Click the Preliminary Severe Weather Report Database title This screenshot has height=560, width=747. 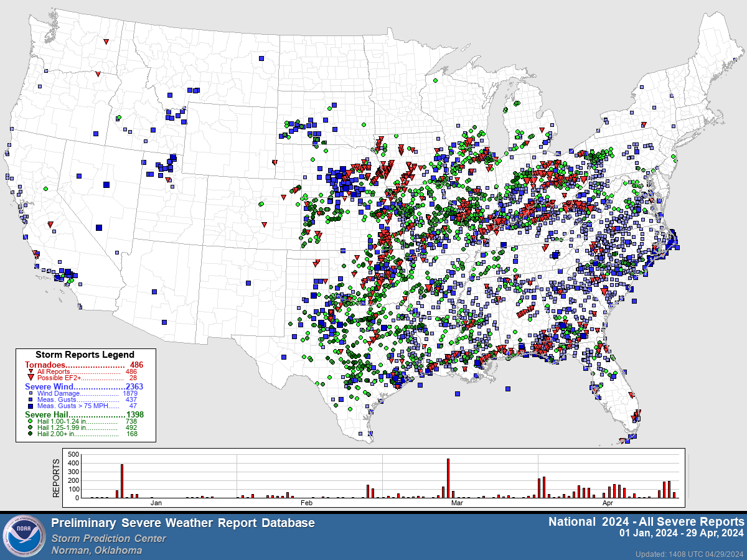(183, 523)
